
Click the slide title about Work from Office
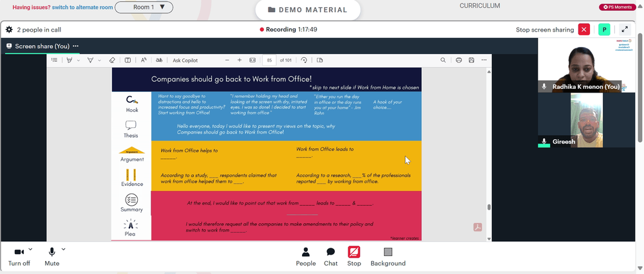point(231,78)
